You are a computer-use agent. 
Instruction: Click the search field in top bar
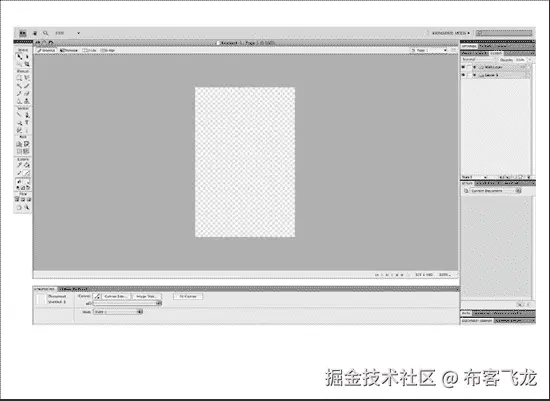tap(504, 33)
